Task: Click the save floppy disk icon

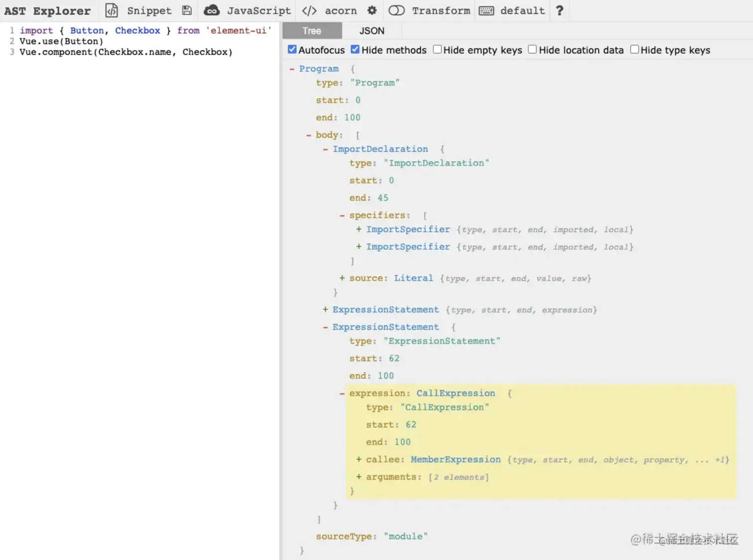Action: click(187, 10)
